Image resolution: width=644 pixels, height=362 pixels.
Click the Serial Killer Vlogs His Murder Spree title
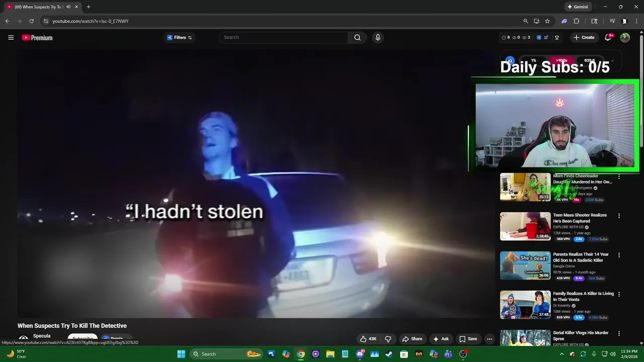581,336
